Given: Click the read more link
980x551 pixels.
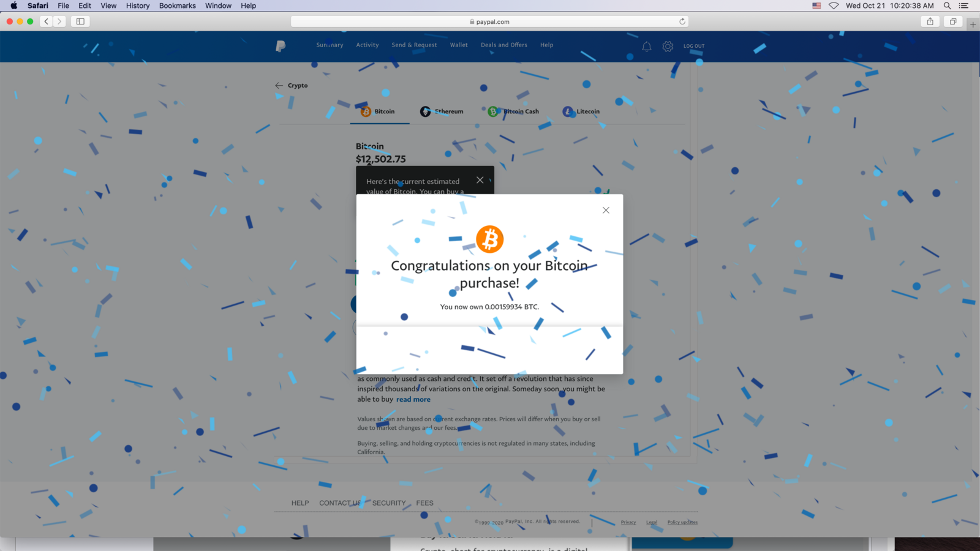Looking at the screenshot, I should point(413,399).
